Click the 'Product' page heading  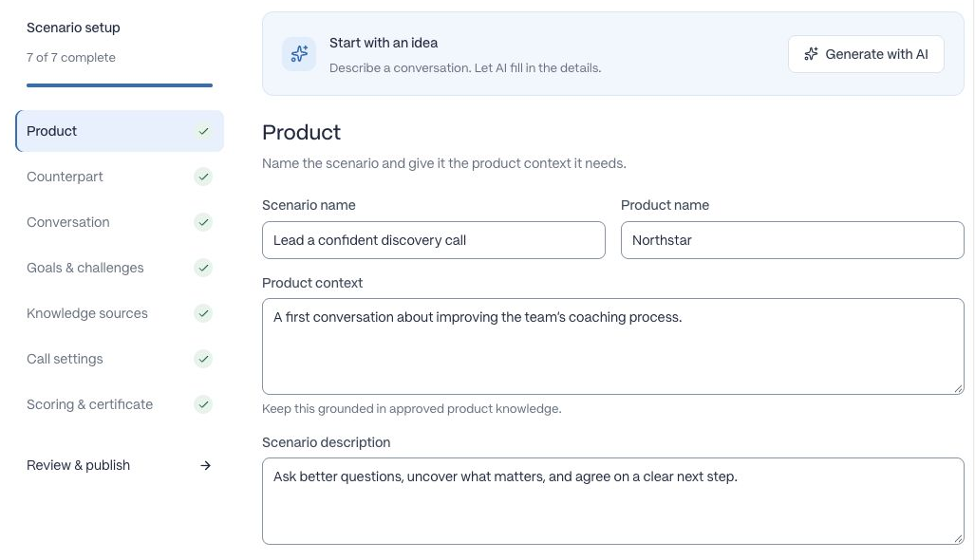(302, 132)
